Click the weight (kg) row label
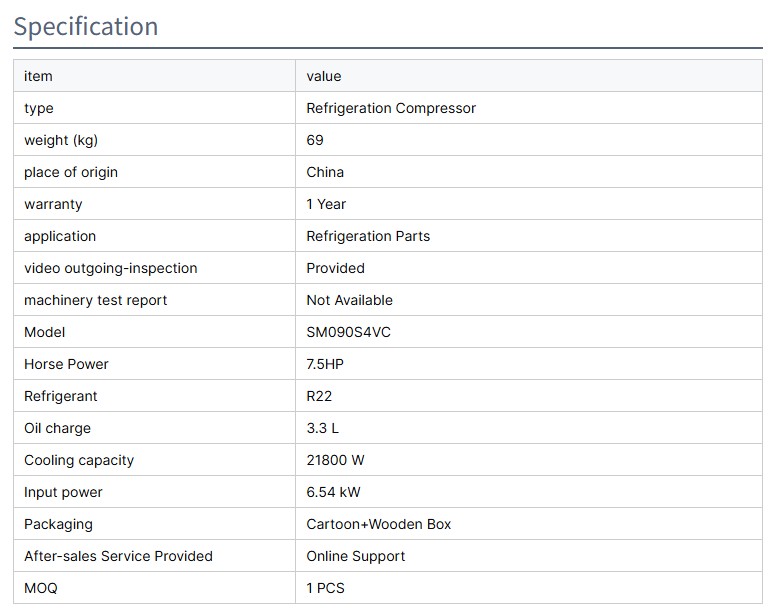 pyautogui.click(x=61, y=140)
